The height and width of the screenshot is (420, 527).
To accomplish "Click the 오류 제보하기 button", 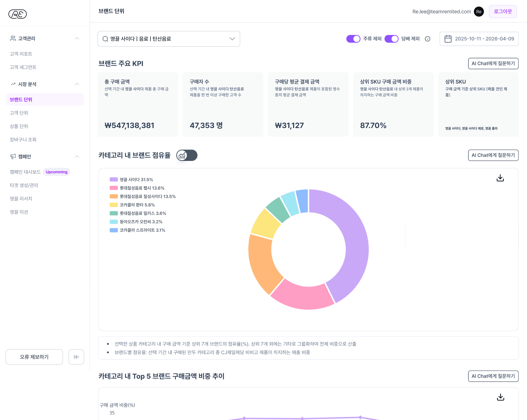I will tap(34, 357).
